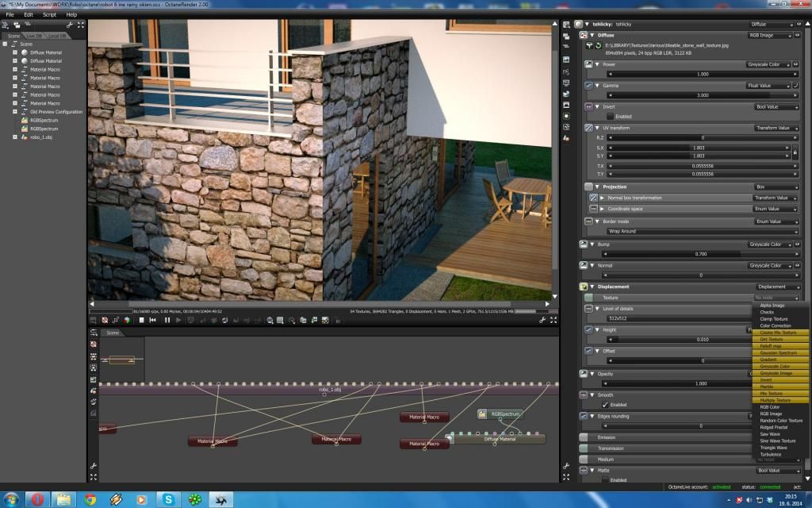Open the Edit menu
The width and height of the screenshot is (812, 508).
(29, 14)
